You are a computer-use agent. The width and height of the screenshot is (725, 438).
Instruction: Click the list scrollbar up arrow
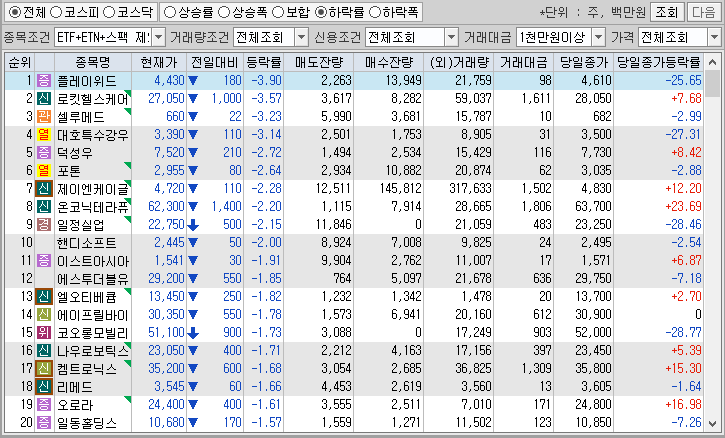(712, 62)
